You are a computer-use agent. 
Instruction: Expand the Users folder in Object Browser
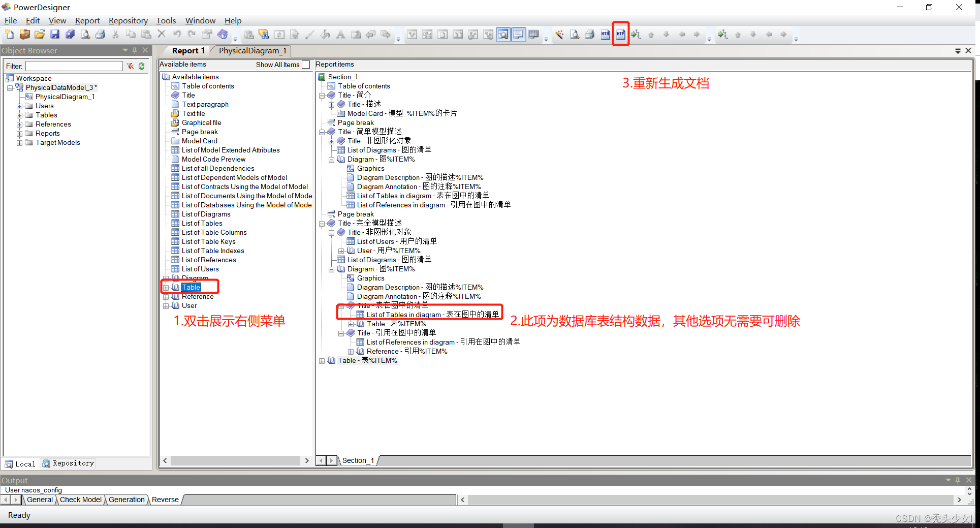[x=19, y=106]
